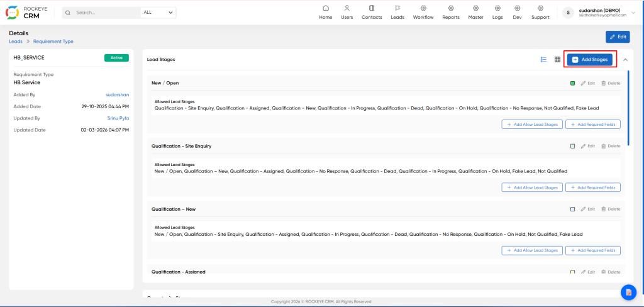Select Updated Date value 02-03-2026 04:07 PM
644x307 pixels.
[105, 130]
